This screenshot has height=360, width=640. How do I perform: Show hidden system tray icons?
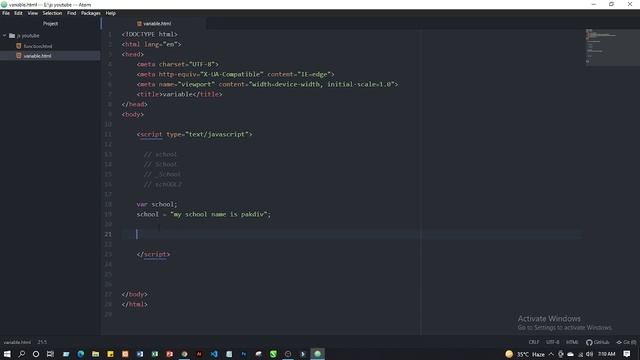click(551, 354)
